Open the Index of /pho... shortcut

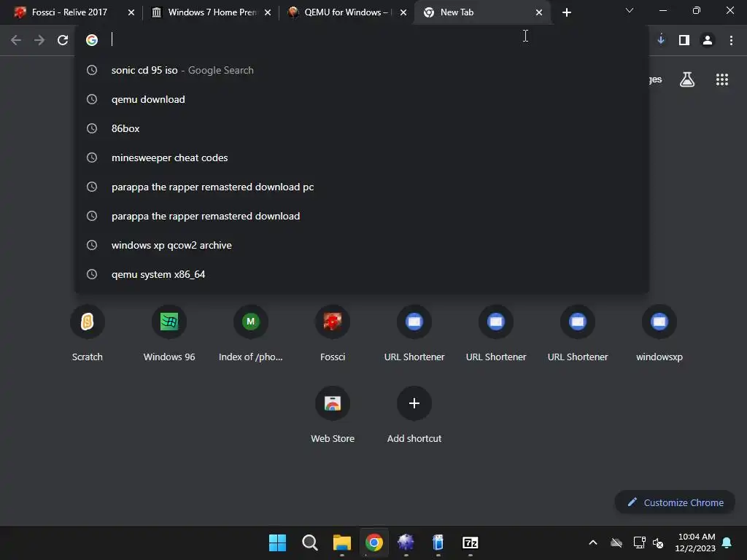pyautogui.click(x=251, y=333)
